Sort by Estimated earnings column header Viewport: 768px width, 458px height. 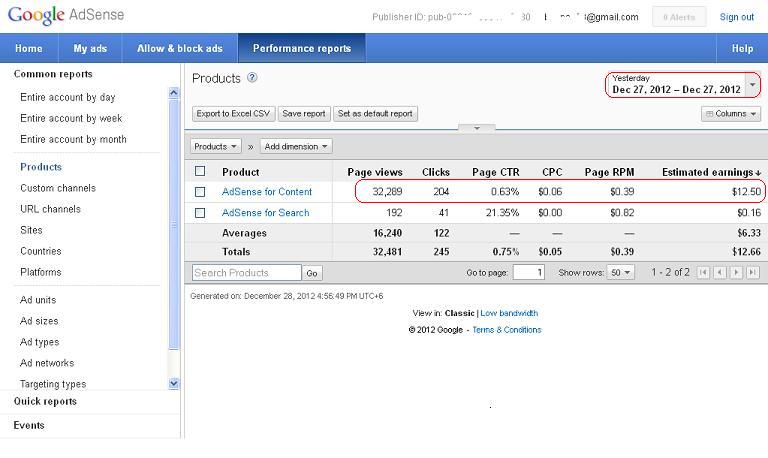tap(710, 172)
